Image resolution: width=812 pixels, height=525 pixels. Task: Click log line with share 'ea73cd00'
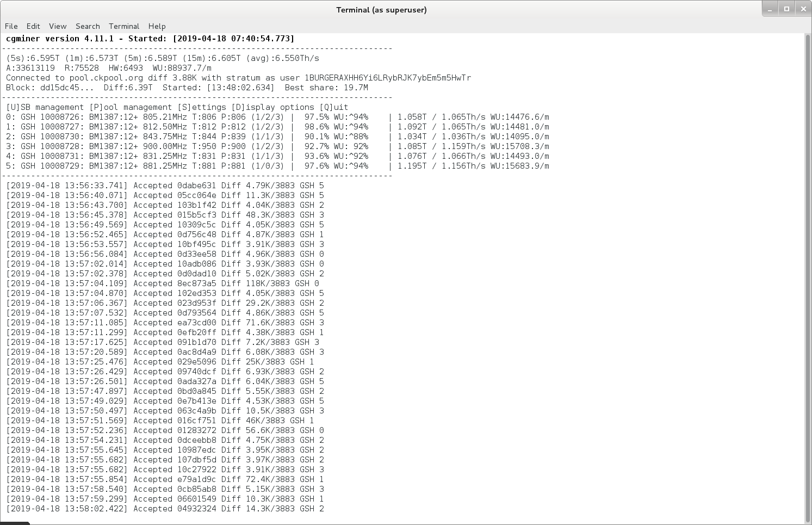(165, 323)
